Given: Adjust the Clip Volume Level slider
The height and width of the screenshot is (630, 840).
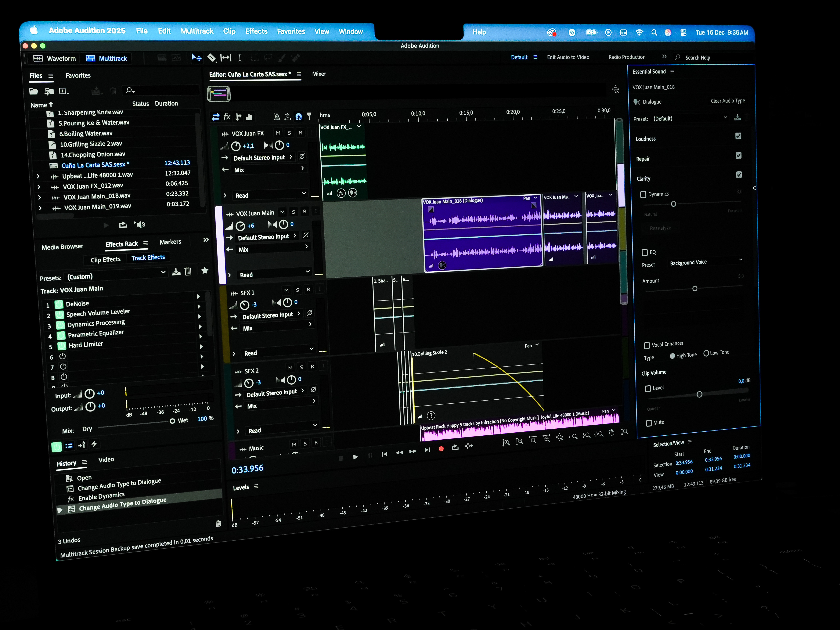Looking at the screenshot, I should point(699,394).
